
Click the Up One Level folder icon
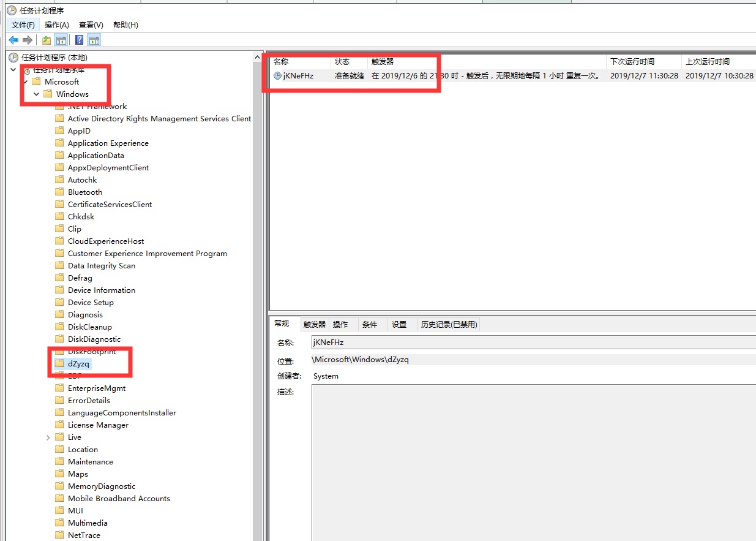47,40
